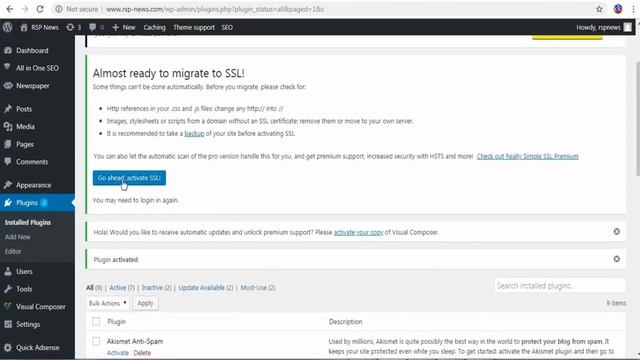Dismiss the Plugin activated notice
Screen dimensions: 640x360
[616, 259]
